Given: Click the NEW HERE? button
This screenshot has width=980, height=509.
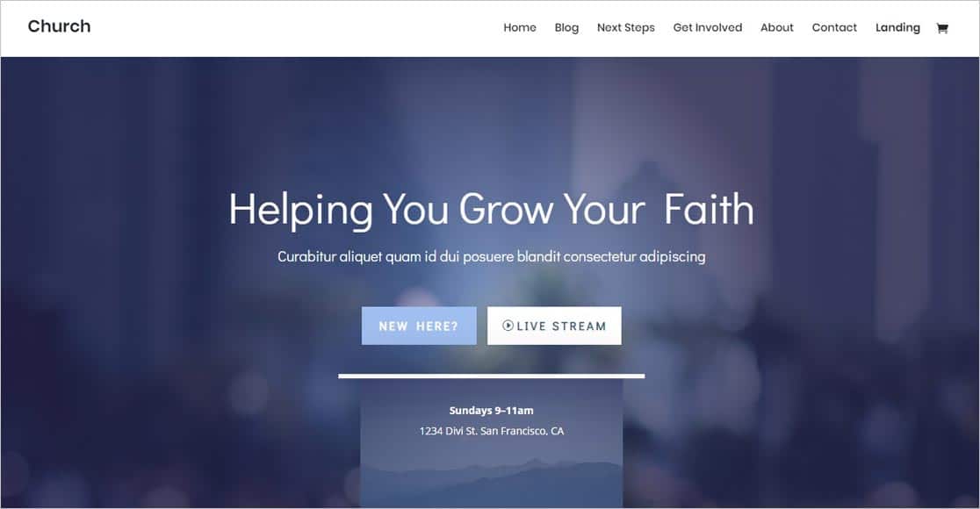Looking at the screenshot, I should (419, 326).
